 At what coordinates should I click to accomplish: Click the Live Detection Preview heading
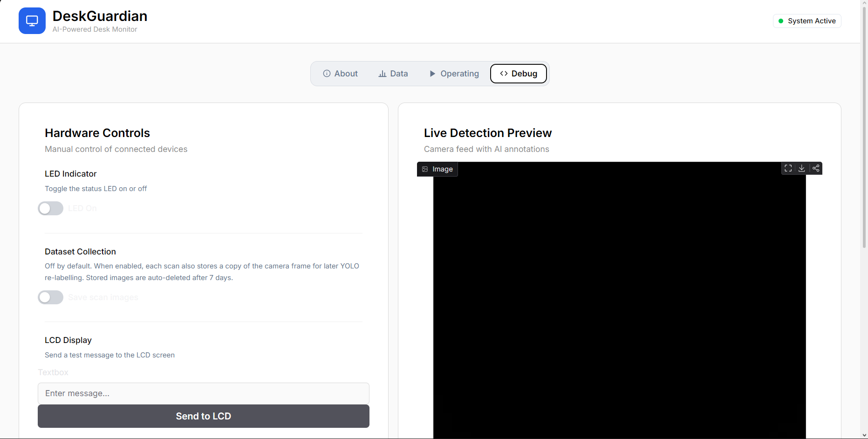488,133
